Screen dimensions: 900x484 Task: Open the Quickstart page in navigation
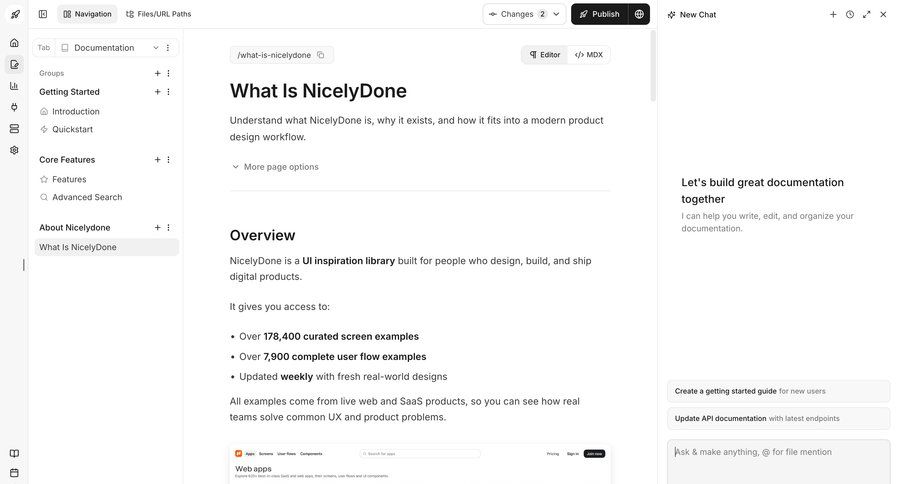(x=72, y=129)
